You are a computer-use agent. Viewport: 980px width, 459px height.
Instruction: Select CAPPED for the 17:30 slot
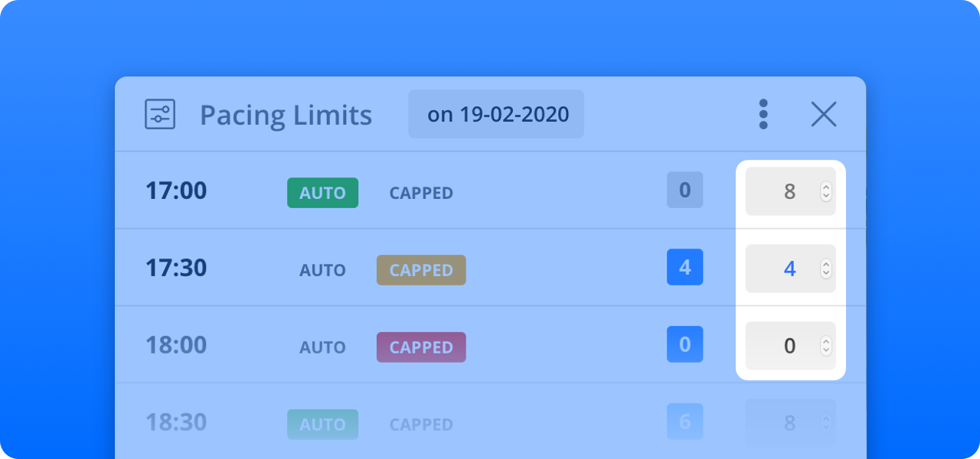(421, 270)
